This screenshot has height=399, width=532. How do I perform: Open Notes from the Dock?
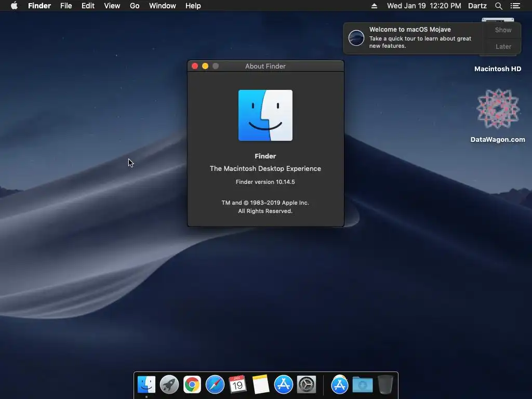[261, 384]
